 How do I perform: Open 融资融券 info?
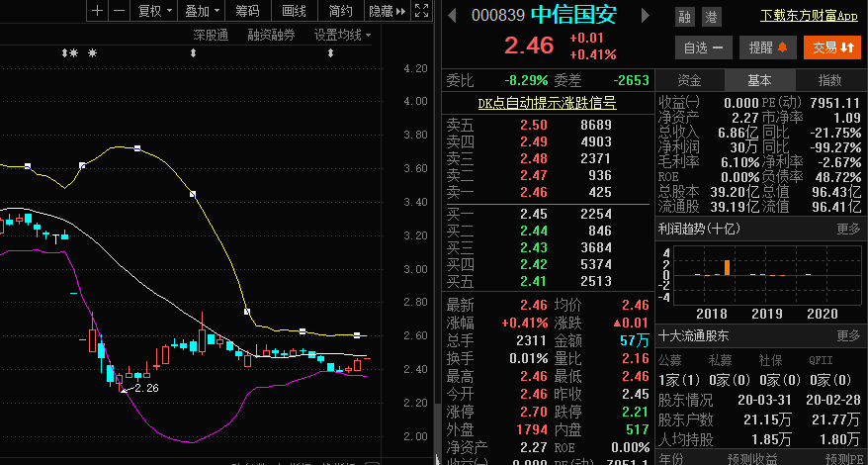271,36
